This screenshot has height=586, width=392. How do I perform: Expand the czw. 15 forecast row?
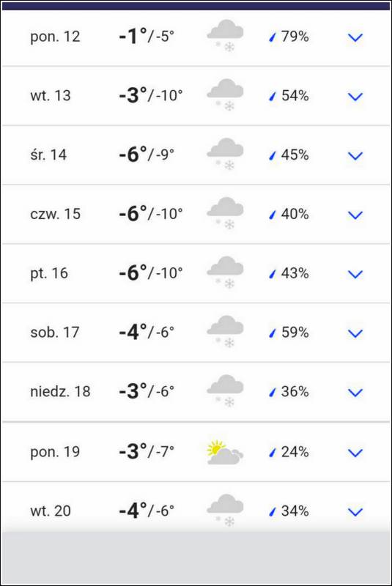tap(355, 215)
